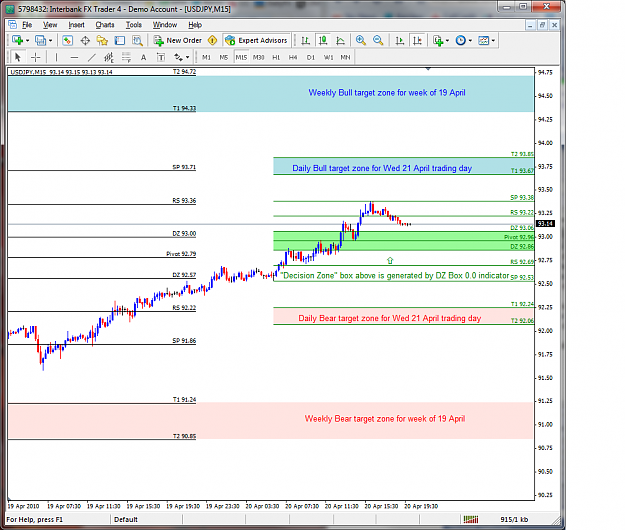Launch MetaEditor via yellow diamond icon
This screenshot has width=625, height=530.
tap(212, 40)
